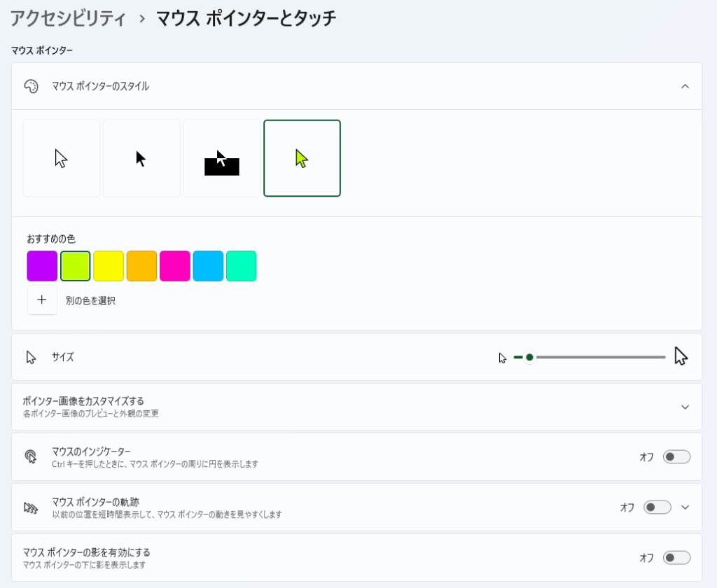Go back to アクセシビリティ breadcrumb
The height and width of the screenshot is (588, 717).
(x=68, y=18)
